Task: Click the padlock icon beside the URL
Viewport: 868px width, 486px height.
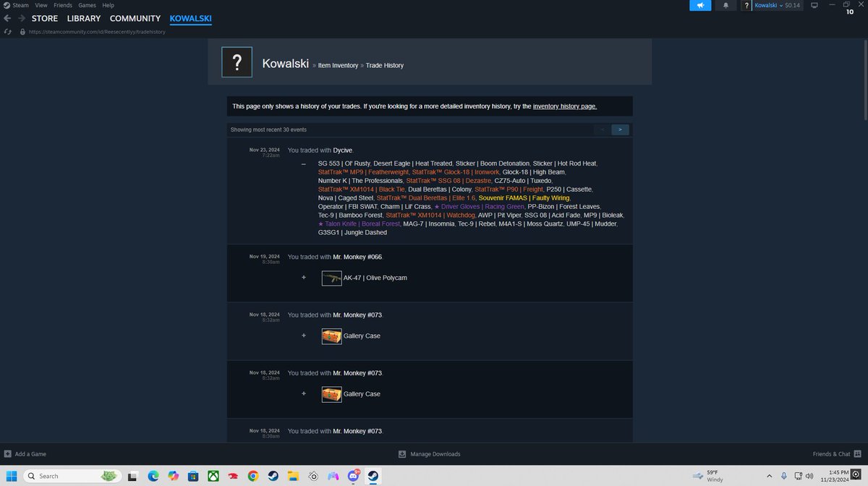Action: point(22,32)
